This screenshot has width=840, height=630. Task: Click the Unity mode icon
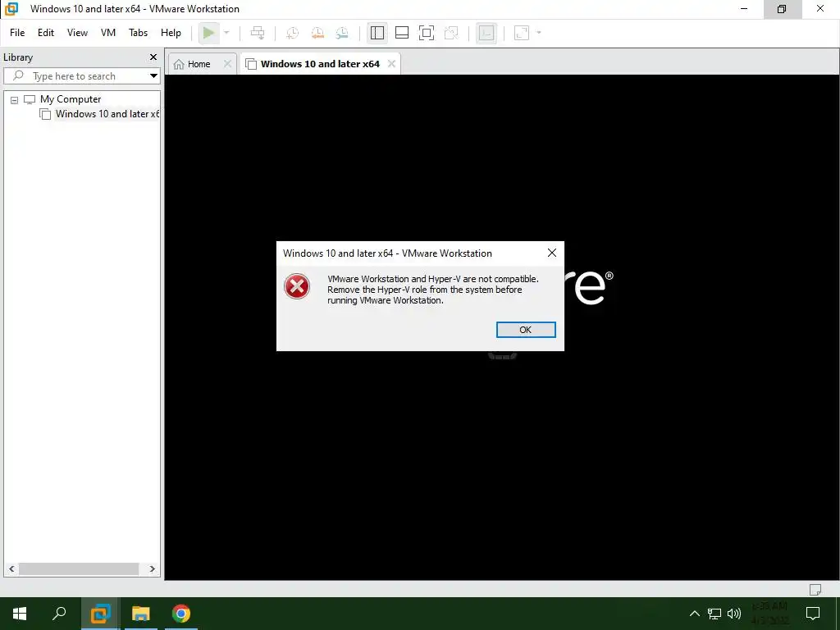click(x=452, y=33)
